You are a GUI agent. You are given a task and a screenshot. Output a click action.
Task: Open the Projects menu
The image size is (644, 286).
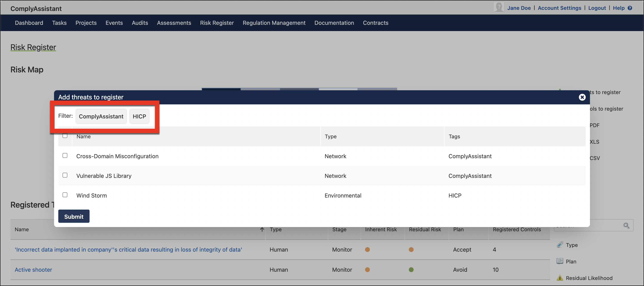[x=86, y=23]
